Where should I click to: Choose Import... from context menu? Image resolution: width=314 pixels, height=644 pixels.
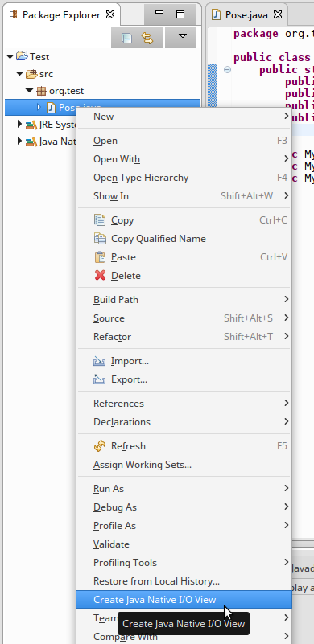click(x=184, y=361)
